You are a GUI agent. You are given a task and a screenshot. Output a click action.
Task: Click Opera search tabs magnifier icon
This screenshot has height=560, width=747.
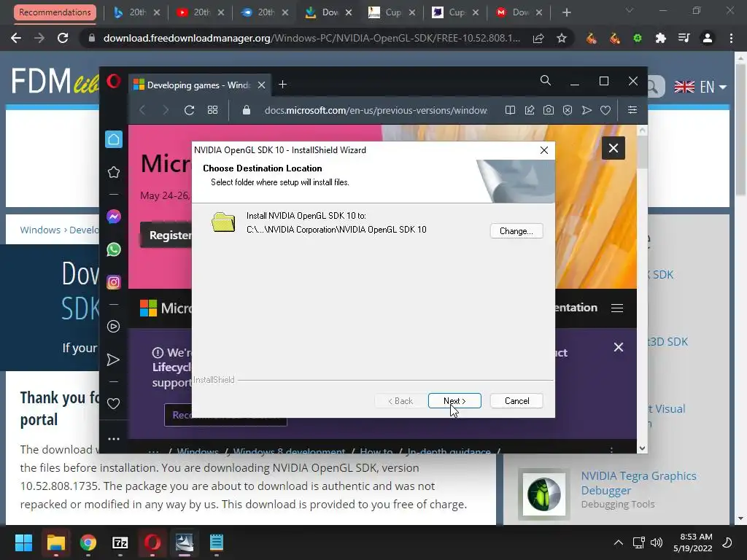546,81
